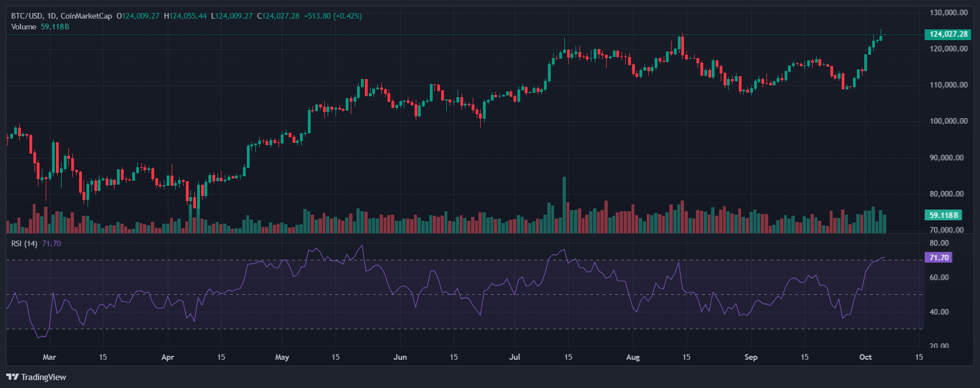Screen dimensions: 980x388
Task: Select the Sep marker on time axis
Action: [x=751, y=357]
